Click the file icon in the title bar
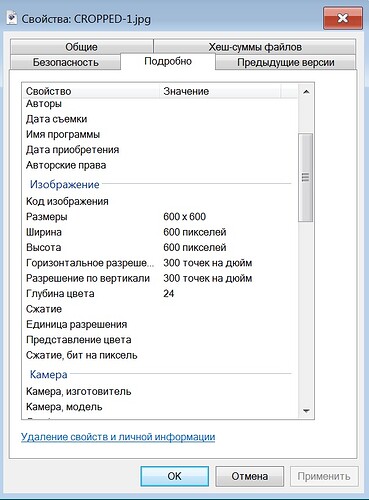The height and width of the screenshot is (500, 369). [x=12, y=18]
